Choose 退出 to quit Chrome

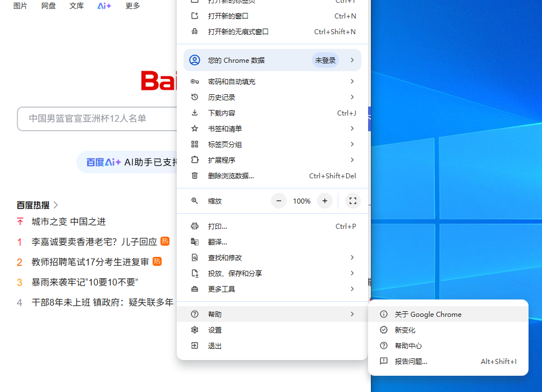[x=272, y=345]
